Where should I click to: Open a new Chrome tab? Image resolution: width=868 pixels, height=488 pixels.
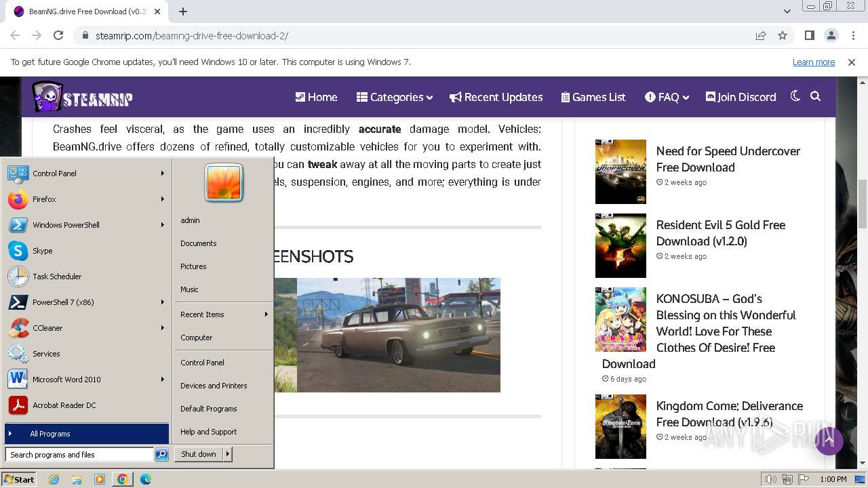tap(183, 12)
